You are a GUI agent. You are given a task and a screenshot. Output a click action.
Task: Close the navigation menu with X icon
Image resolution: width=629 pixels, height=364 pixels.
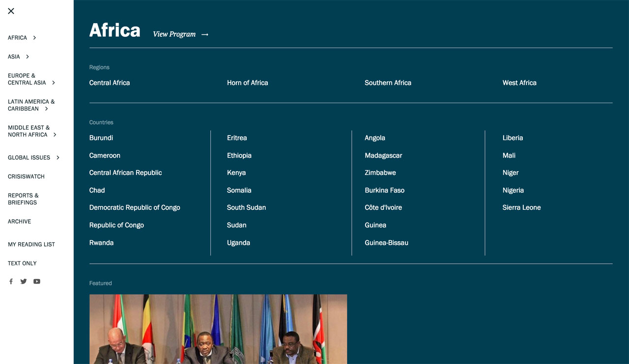[x=11, y=11]
